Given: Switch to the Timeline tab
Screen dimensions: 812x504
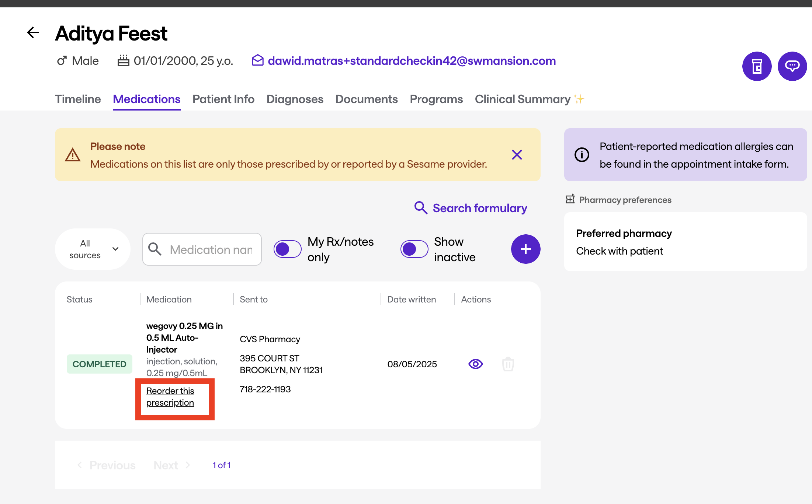Looking at the screenshot, I should click(x=78, y=99).
